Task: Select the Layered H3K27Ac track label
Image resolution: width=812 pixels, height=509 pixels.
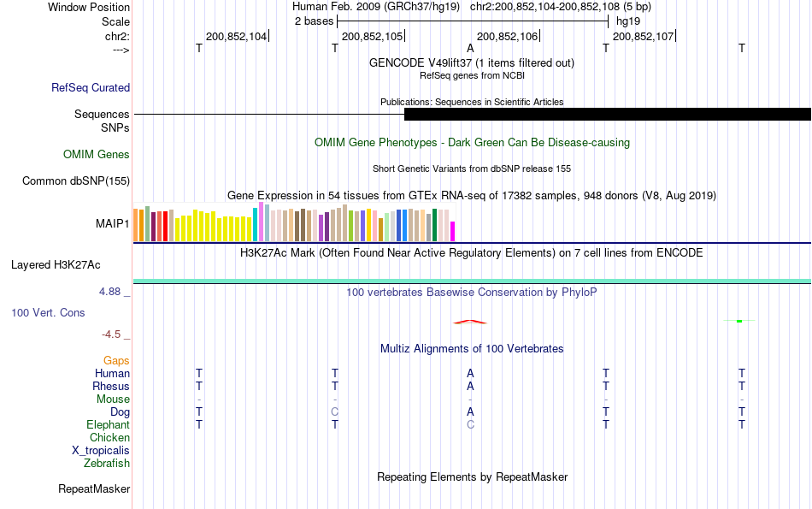Action: [x=56, y=265]
